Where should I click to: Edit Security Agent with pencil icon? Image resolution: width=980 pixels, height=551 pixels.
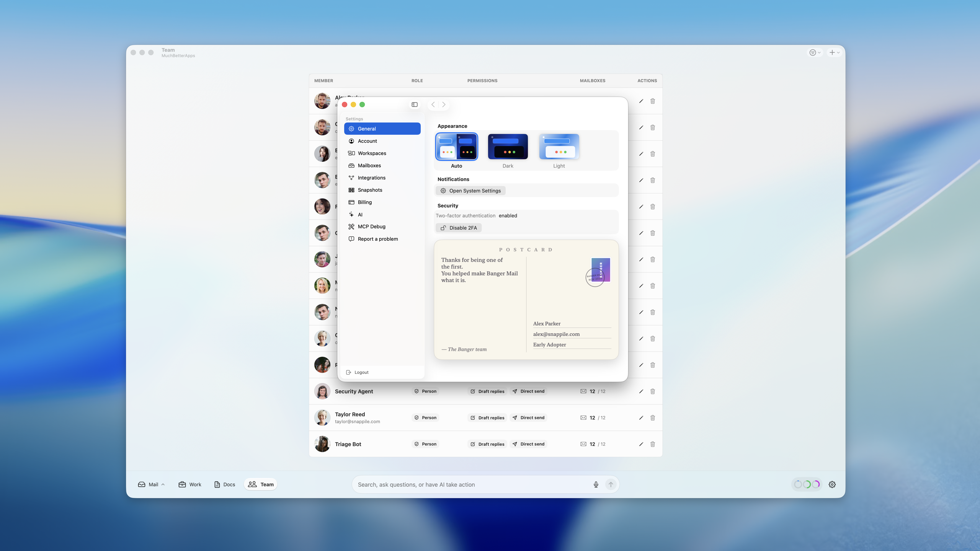tap(641, 391)
